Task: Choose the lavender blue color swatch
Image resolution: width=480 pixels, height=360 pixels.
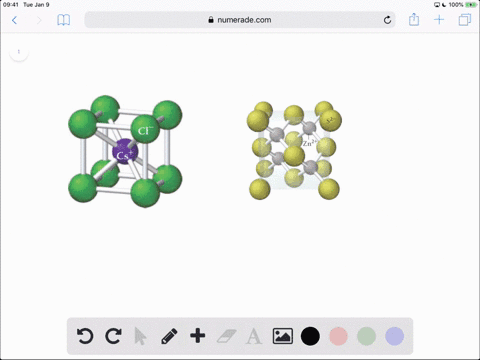Action: (394, 336)
